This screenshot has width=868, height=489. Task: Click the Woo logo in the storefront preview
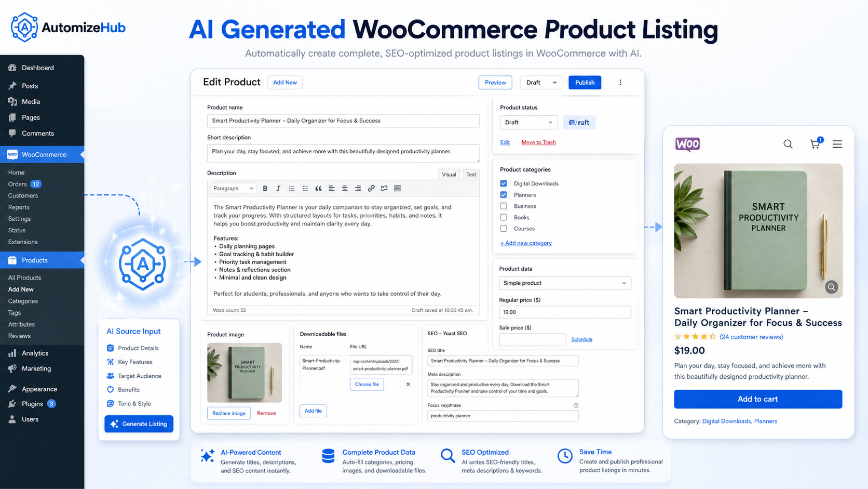[x=688, y=144]
